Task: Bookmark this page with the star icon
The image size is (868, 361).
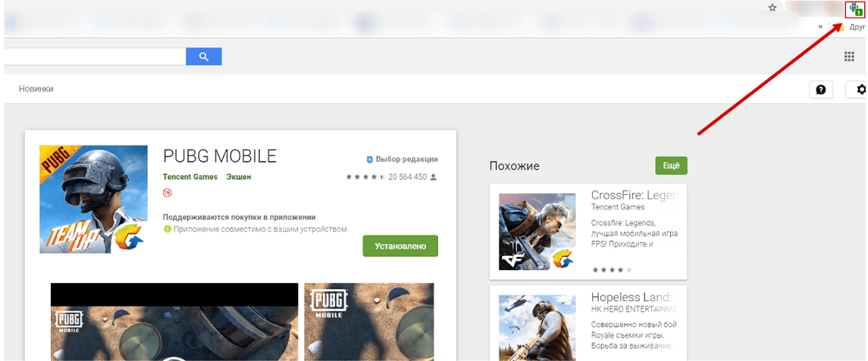Action: [x=772, y=8]
